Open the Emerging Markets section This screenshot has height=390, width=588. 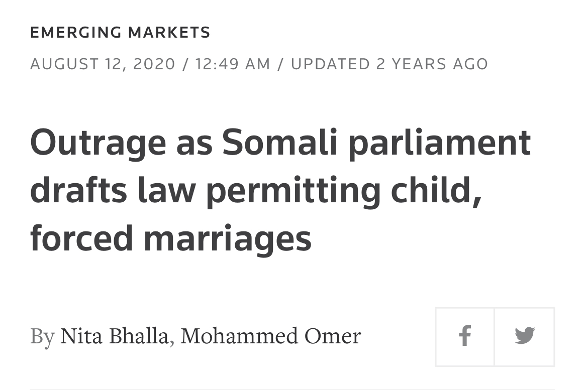point(121,32)
